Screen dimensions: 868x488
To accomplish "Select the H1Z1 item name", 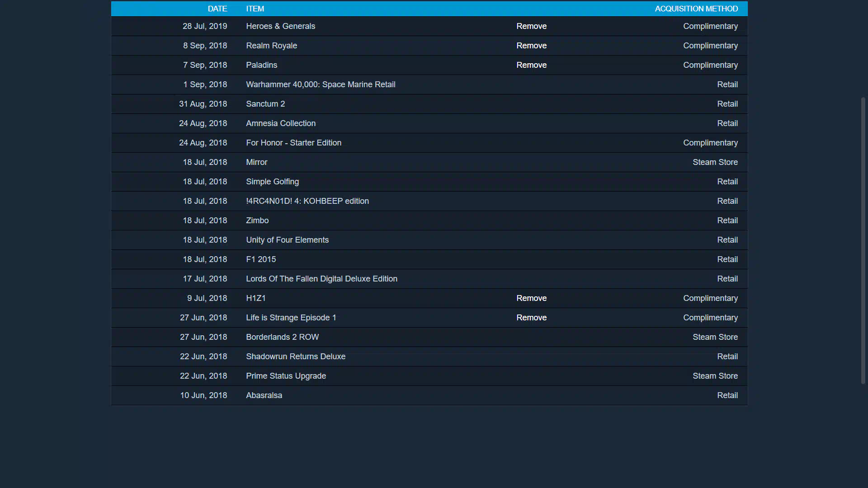I will pos(255,298).
